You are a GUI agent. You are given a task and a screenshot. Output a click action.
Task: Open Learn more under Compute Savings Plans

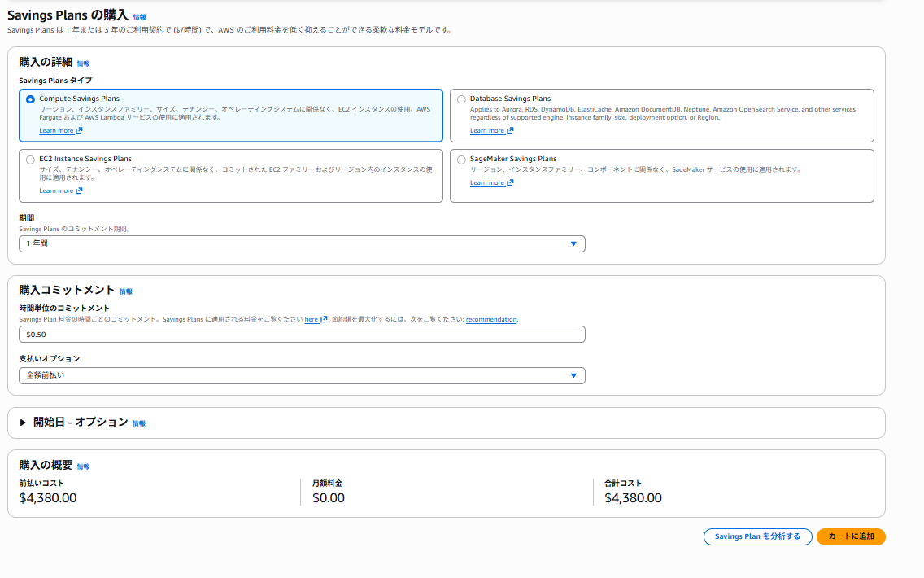pos(56,131)
